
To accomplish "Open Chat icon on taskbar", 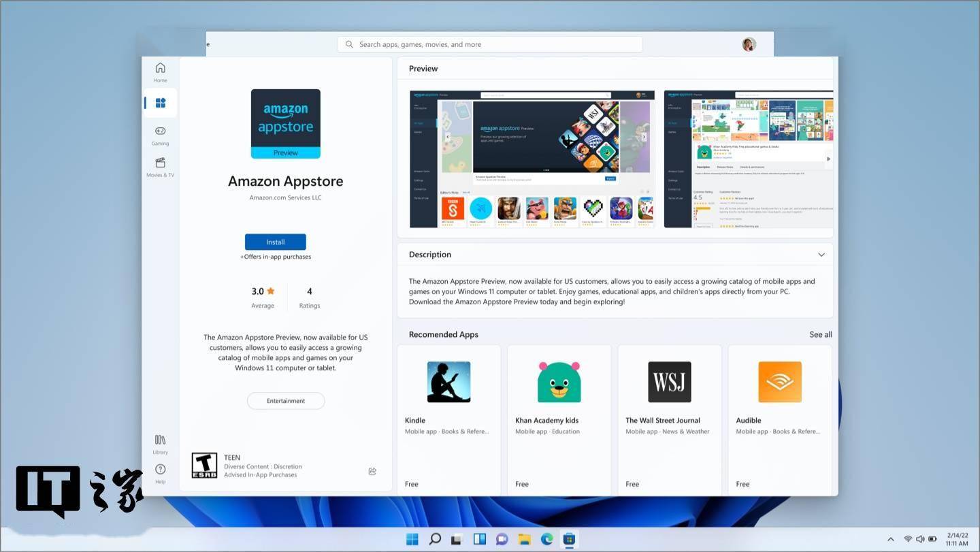I will tap(502, 539).
